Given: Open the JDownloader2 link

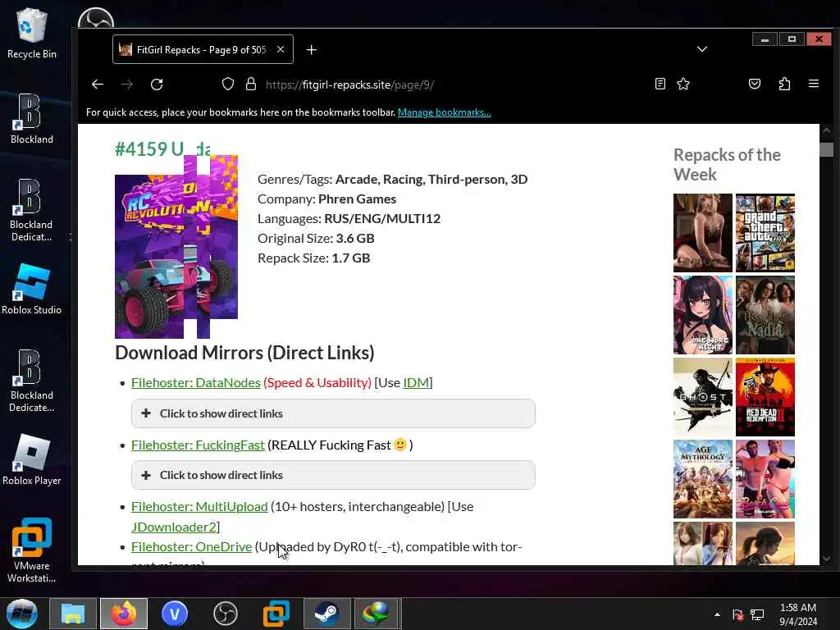Looking at the screenshot, I should 174,527.
